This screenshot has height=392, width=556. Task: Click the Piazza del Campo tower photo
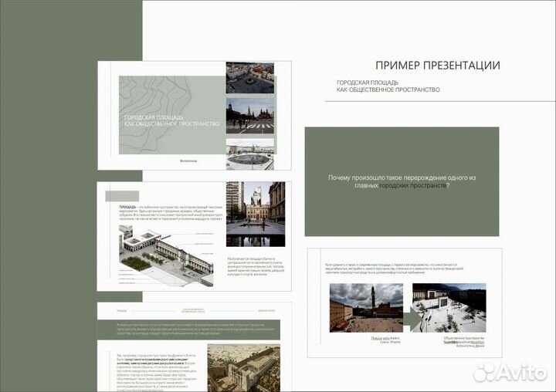(x=366, y=306)
